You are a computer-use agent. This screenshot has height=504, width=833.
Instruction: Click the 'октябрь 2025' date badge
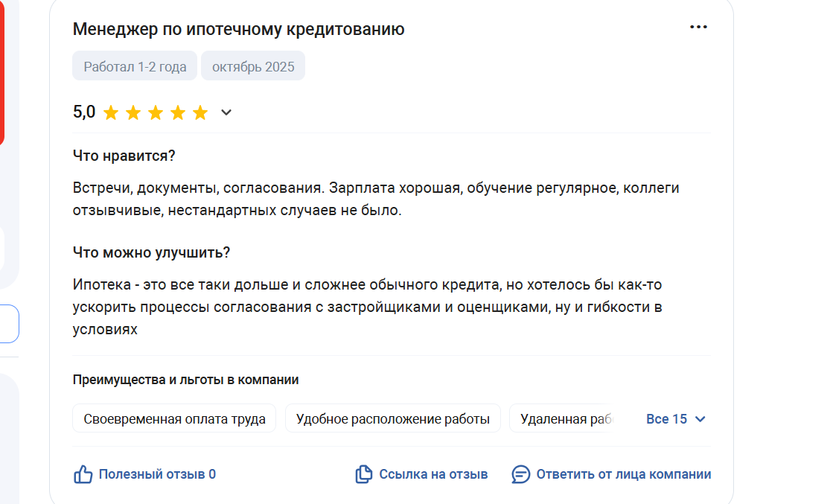(x=253, y=66)
